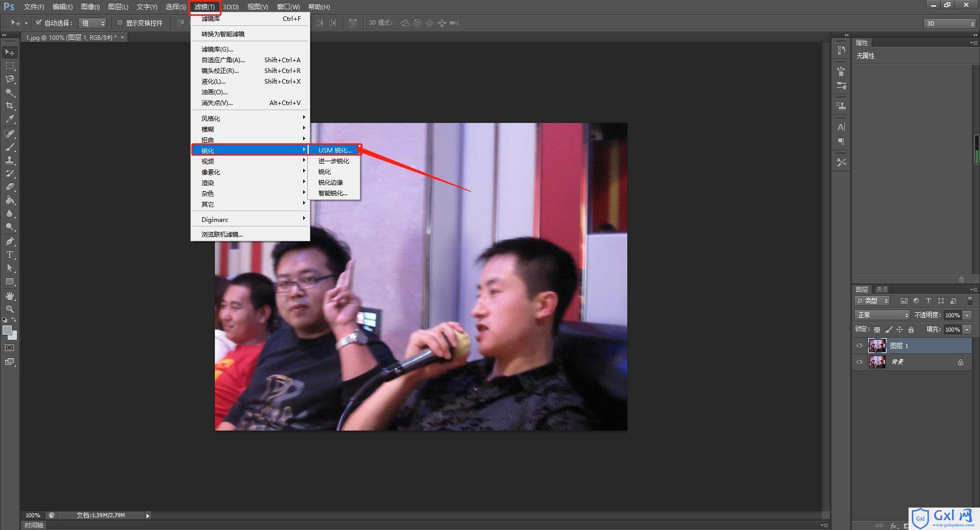Screen dimensions: 980x530
Task: Click the link layers icon
Action: (879, 525)
